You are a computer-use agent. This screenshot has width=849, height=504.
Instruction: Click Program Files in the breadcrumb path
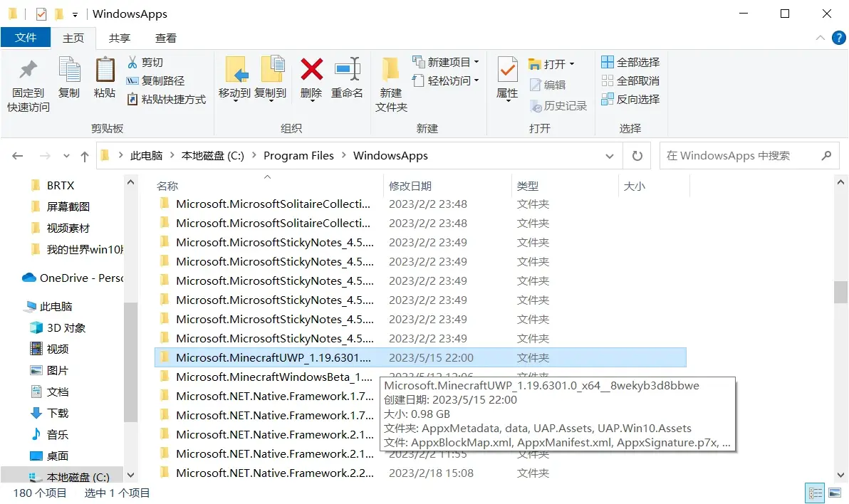299,156
